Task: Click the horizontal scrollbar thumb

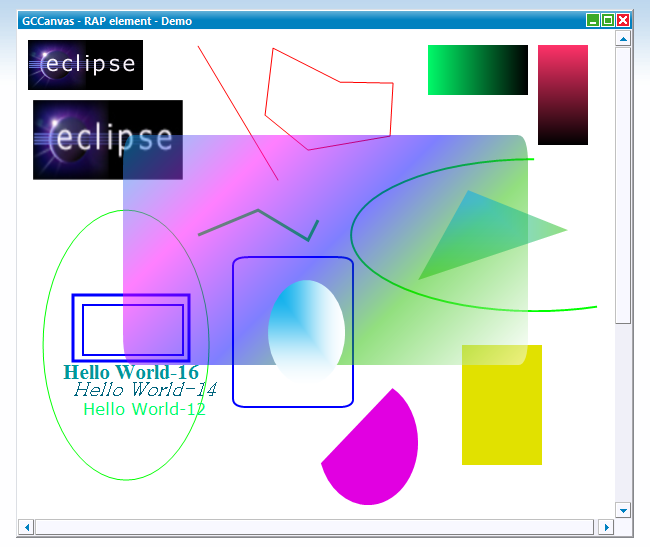Action: tap(315, 527)
